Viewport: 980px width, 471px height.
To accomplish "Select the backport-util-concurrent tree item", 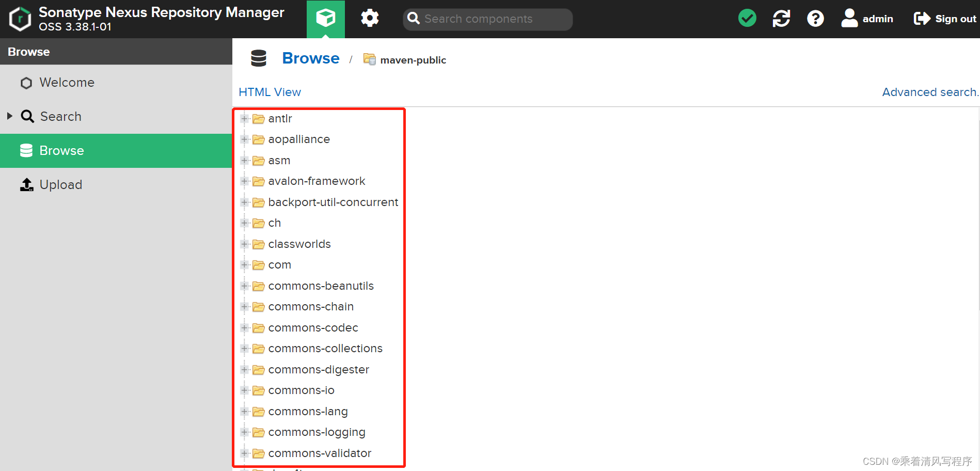I will click(333, 202).
